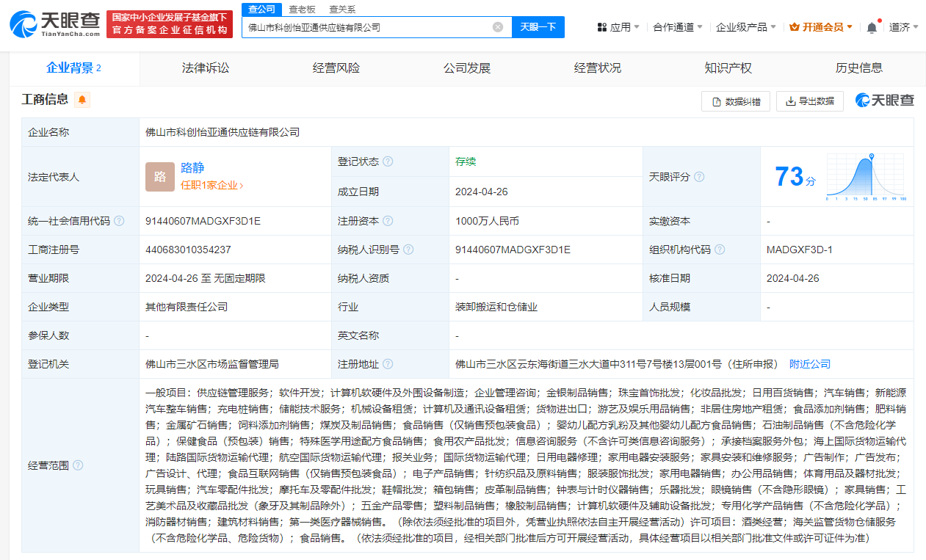Click the 天眼一下 search button
This screenshot has height=560, width=926.
coord(538,26)
